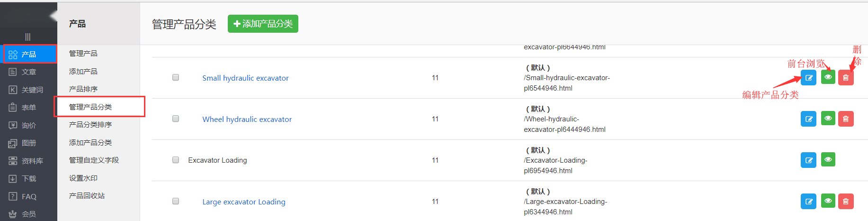Delete the Small hydraulic excavator category
This screenshot has width=868, height=221.
[x=846, y=78]
